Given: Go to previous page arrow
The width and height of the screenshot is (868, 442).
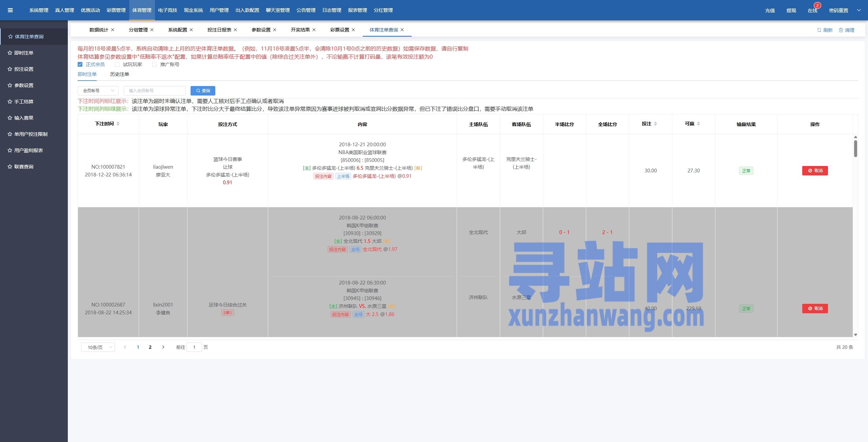Looking at the screenshot, I should tap(125, 347).
